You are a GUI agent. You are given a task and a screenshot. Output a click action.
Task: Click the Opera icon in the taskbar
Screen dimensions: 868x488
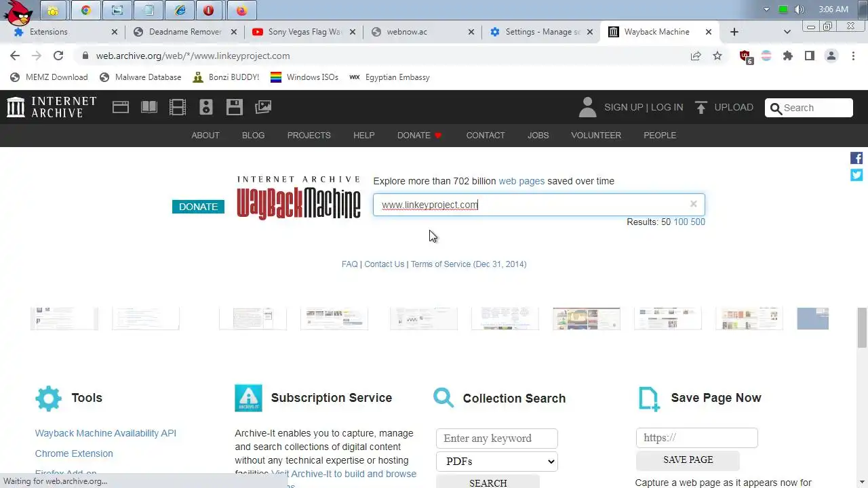(209, 10)
